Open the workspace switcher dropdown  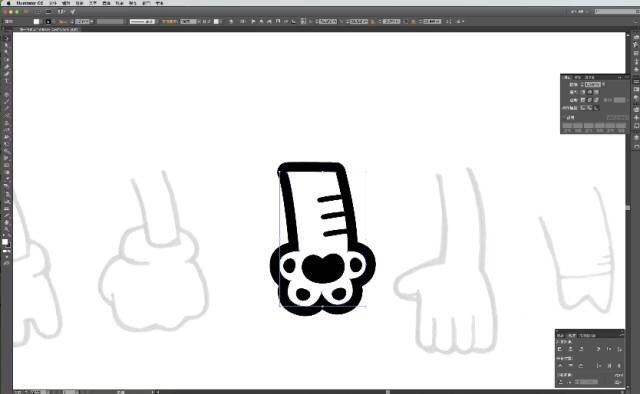click(579, 11)
